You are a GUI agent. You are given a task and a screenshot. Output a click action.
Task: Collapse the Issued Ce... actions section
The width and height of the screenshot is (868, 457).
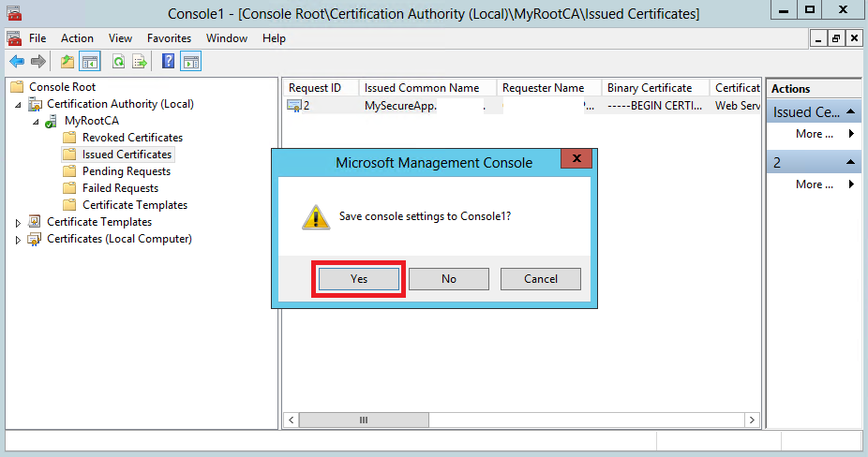(x=851, y=111)
